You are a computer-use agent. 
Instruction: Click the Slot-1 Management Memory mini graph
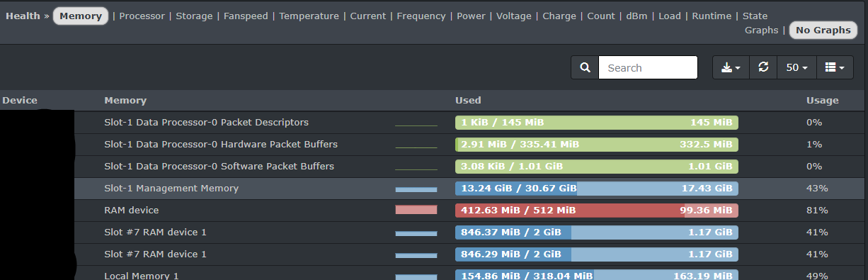click(416, 189)
